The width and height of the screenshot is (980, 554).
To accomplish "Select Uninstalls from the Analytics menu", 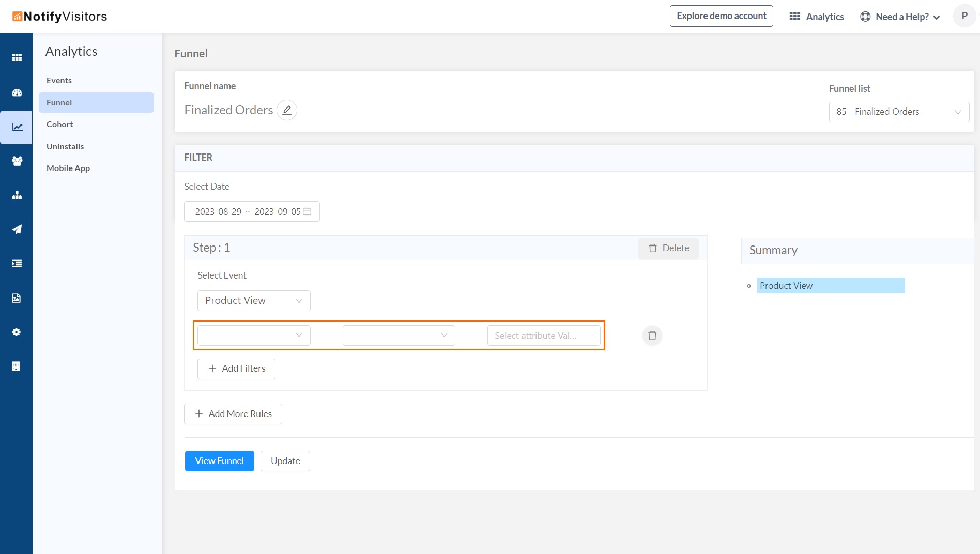I will pos(65,147).
